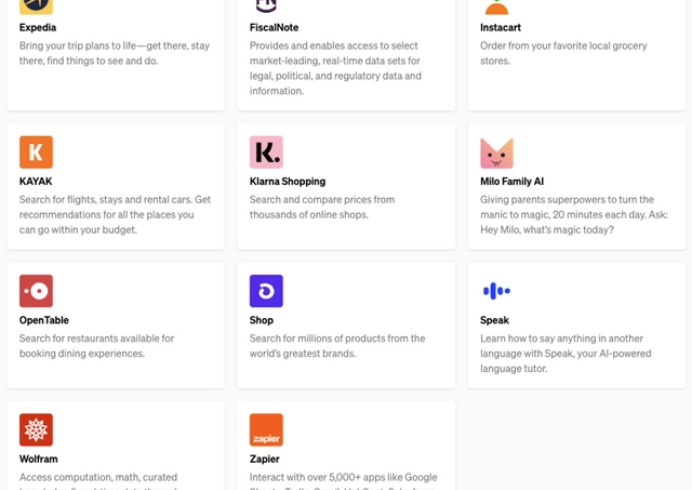Open the Expedia plugin title
Image resolution: width=692 pixels, height=490 pixels.
click(38, 27)
